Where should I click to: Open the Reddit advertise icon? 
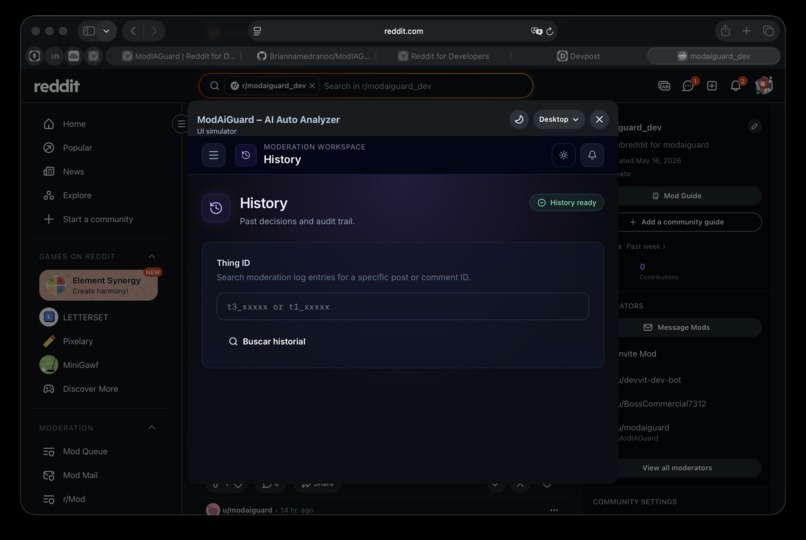click(x=664, y=86)
